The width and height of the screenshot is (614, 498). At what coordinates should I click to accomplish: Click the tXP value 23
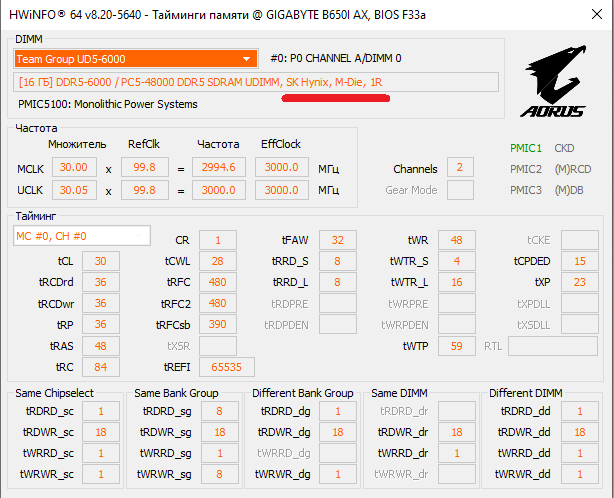tap(580, 282)
